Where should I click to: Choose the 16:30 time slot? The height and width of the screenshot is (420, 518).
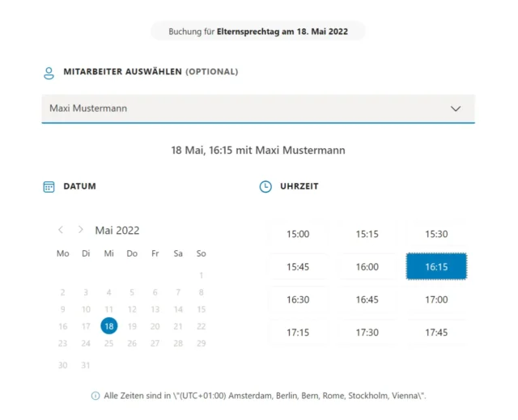coord(298,299)
